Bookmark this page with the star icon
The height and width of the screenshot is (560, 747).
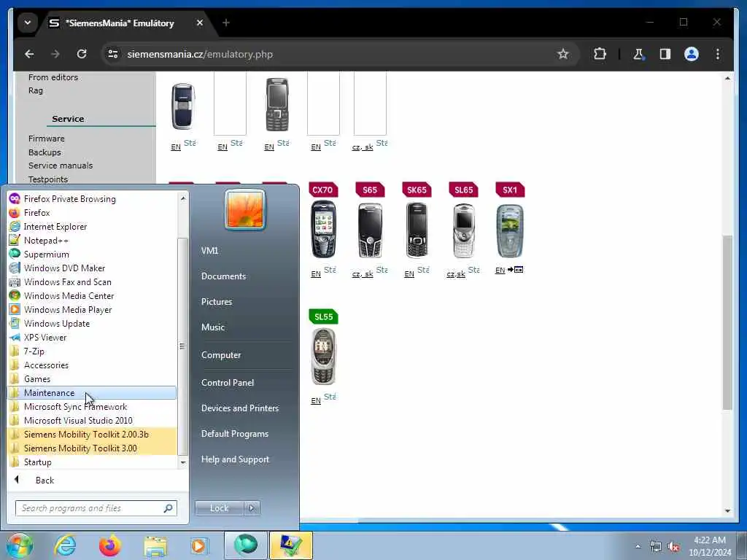coord(562,54)
